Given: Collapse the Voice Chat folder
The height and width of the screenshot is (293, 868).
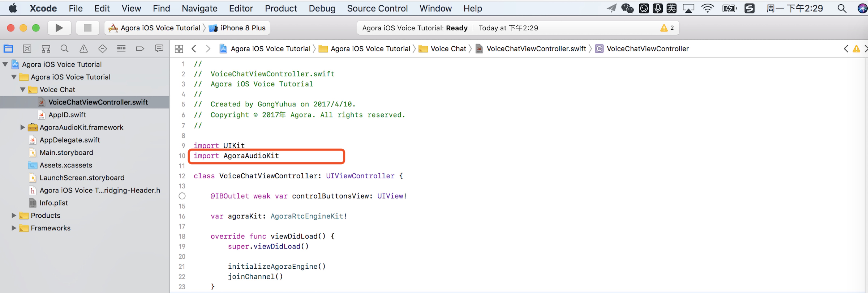Looking at the screenshot, I should tap(23, 89).
